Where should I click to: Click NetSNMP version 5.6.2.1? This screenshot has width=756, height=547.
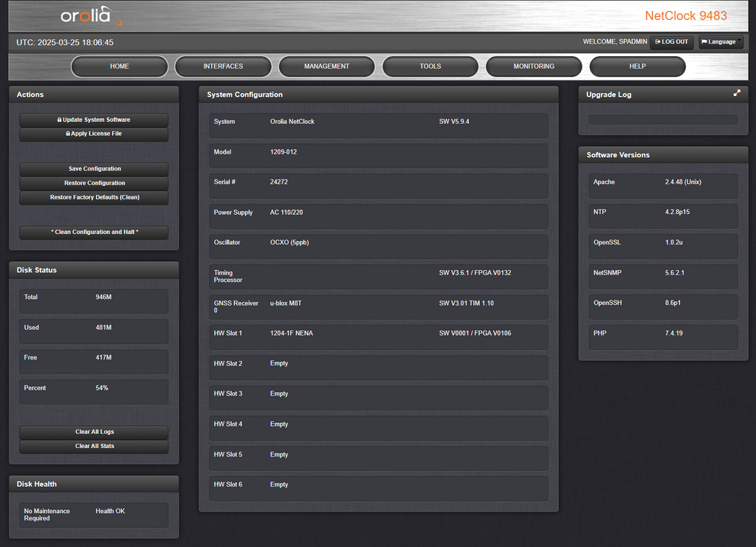click(x=675, y=273)
